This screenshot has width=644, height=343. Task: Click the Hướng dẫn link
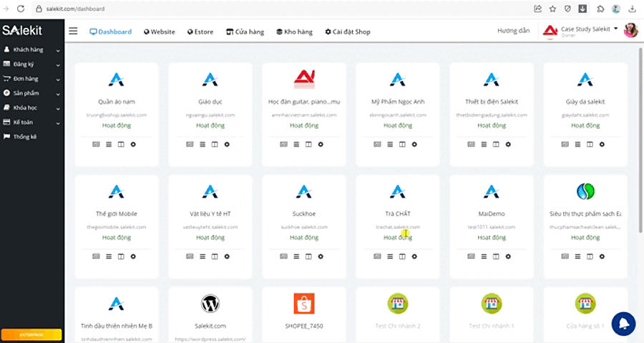(513, 31)
